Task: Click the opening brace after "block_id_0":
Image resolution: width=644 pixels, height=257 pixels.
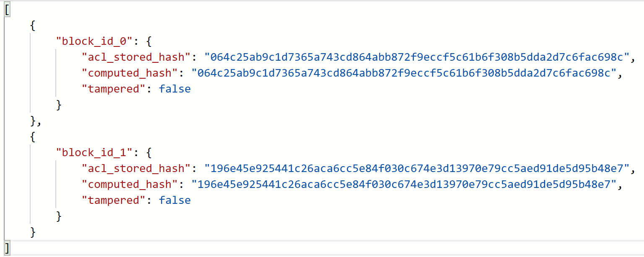Action: pyautogui.click(x=149, y=41)
